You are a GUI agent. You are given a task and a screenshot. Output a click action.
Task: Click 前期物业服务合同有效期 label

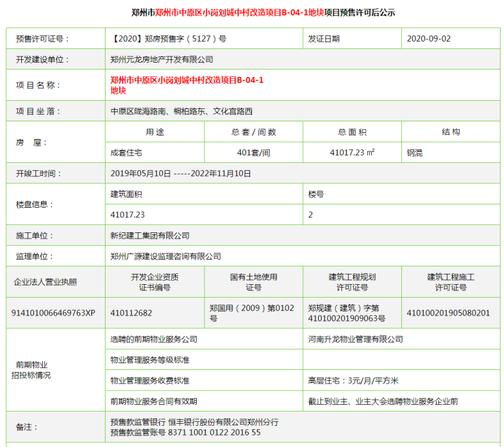(154, 401)
